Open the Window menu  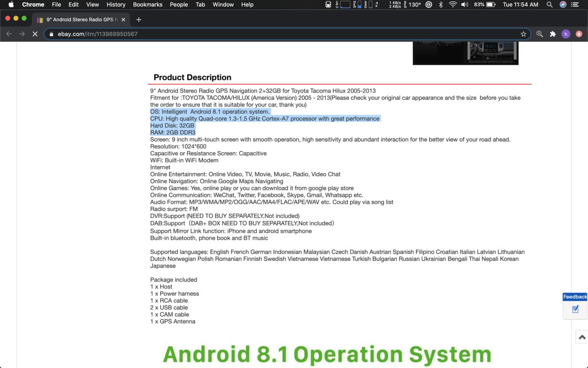point(223,5)
